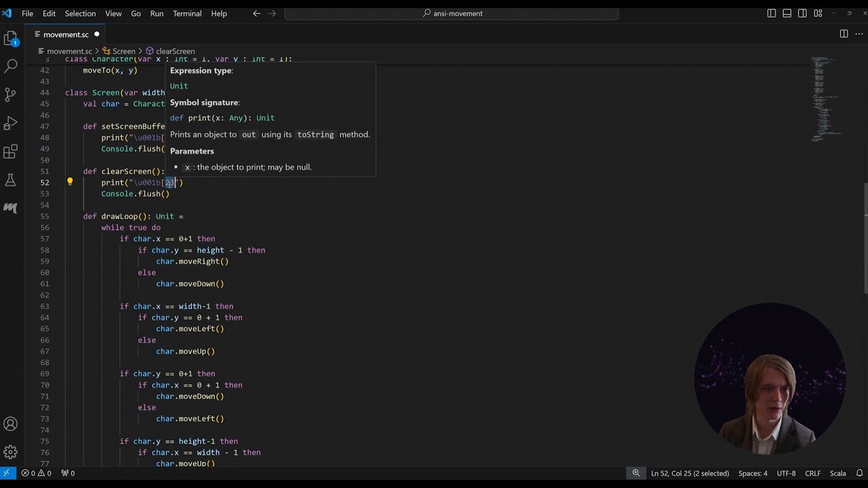This screenshot has height=488, width=868.
Task: Open the Edit menu
Action: click(49, 14)
